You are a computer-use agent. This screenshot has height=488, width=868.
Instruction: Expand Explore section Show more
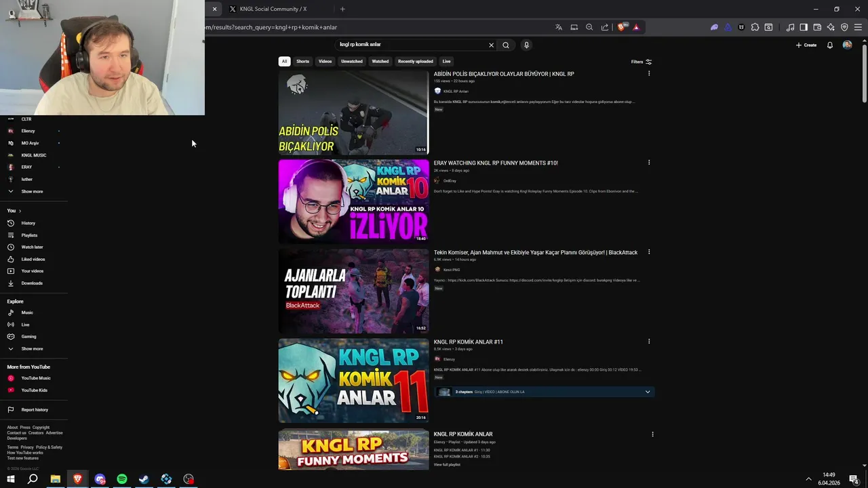click(x=32, y=348)
